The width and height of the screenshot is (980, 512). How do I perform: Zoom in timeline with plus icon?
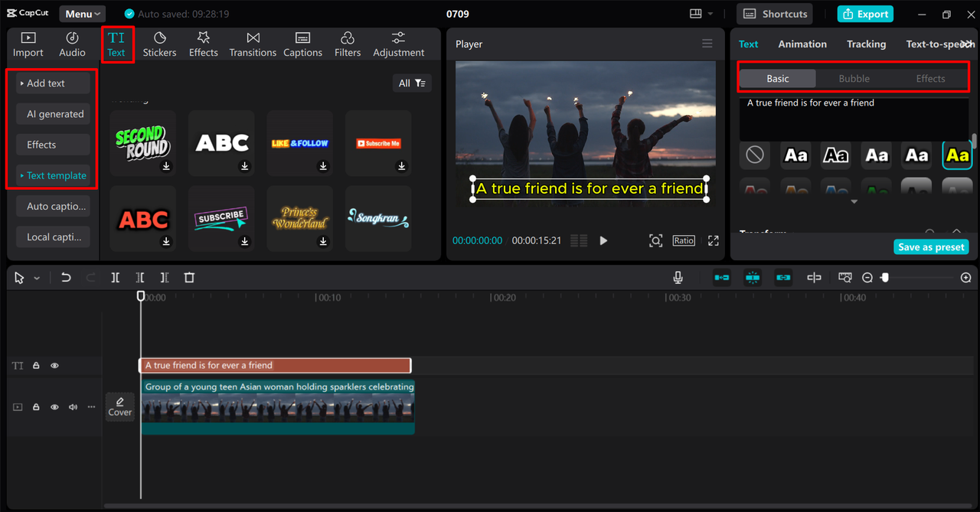tap(966, 278)
